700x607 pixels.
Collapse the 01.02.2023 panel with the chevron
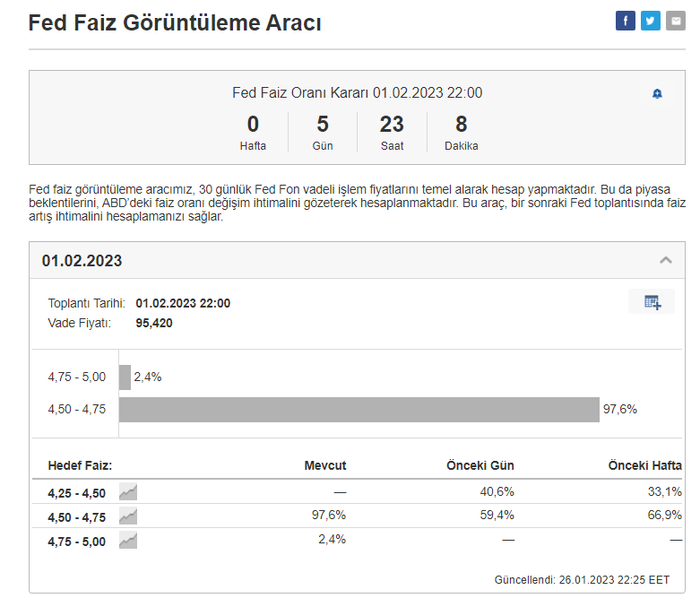665,261
